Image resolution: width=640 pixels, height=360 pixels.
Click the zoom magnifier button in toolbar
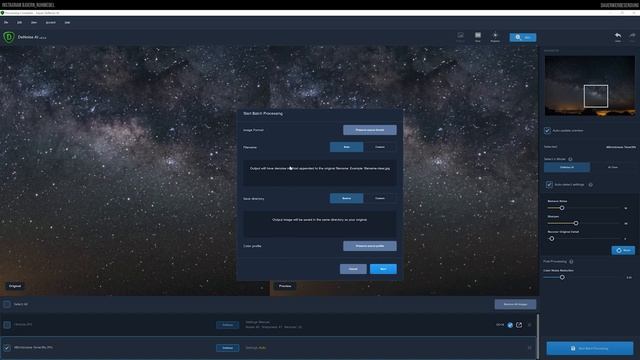(522, 37)
